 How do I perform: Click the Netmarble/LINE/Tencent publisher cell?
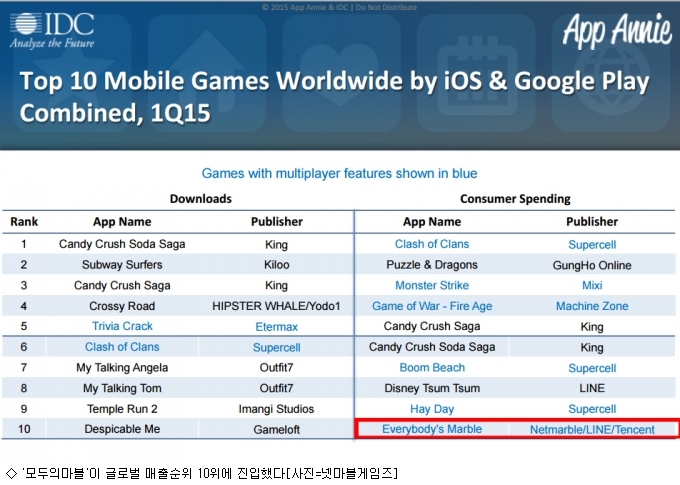tap(592, 429)
